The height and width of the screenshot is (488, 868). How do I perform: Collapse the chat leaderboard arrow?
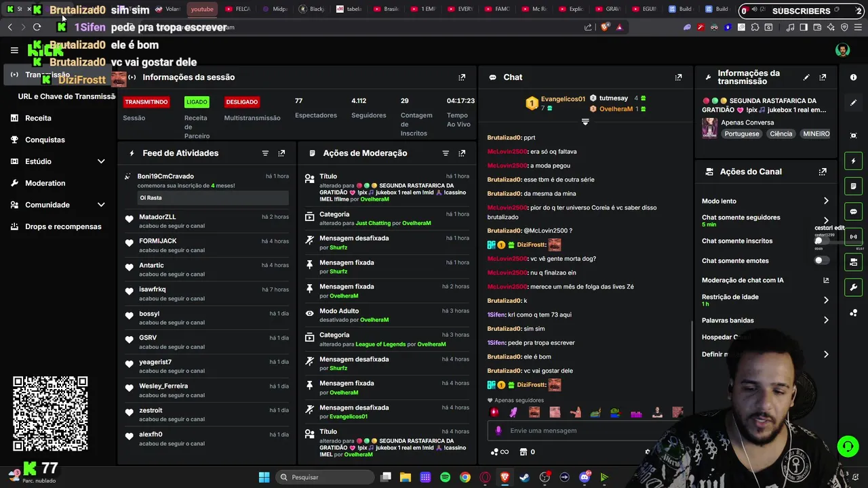click(585, 122)
